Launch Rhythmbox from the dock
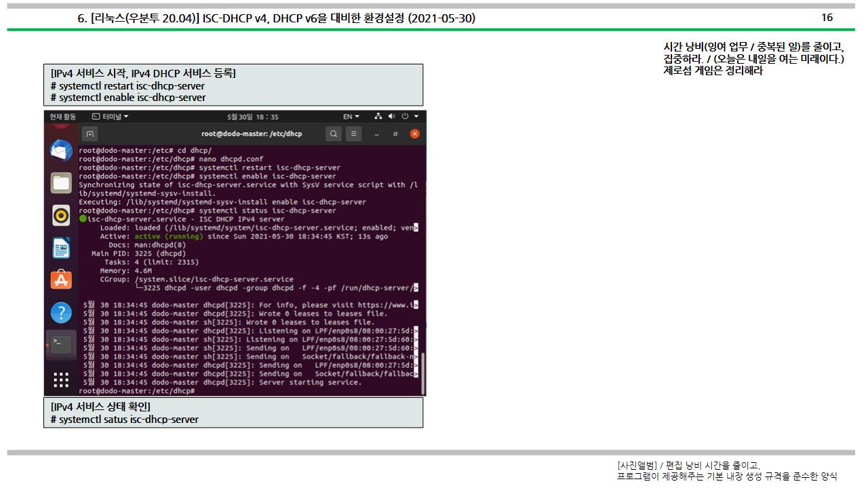This screenshot has height=488, width=868. (61, 216)
